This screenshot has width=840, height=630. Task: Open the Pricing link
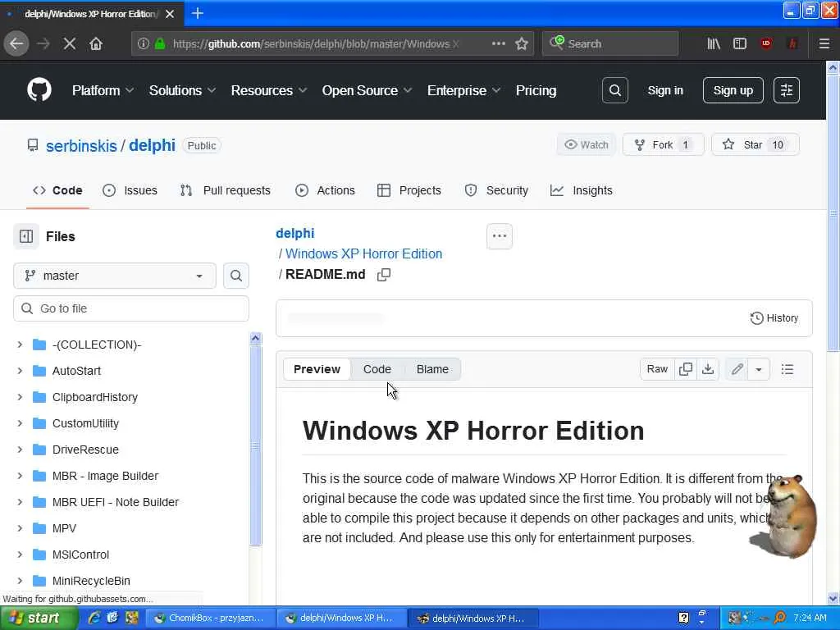536,90
